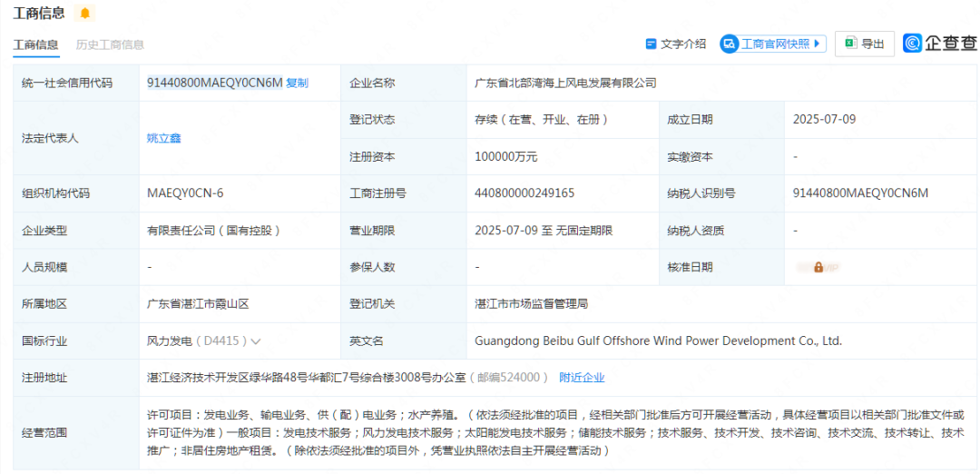Click the credit code 91440800MAEQY0CN6M text

click(x=214, y=83)
